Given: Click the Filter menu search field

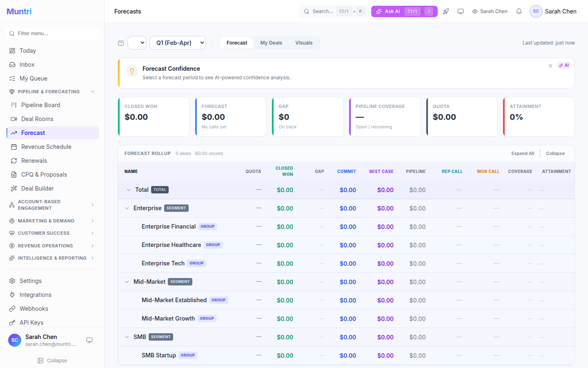Looking at the screenshot, I should (52, 33).
